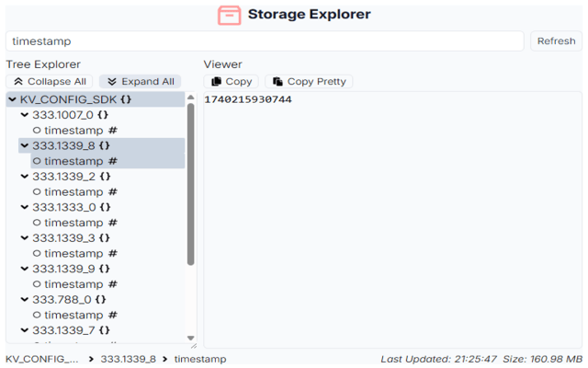Click the Copy Pretty clipboard icon
Viewport: 588px width, 368px height.
278,82
